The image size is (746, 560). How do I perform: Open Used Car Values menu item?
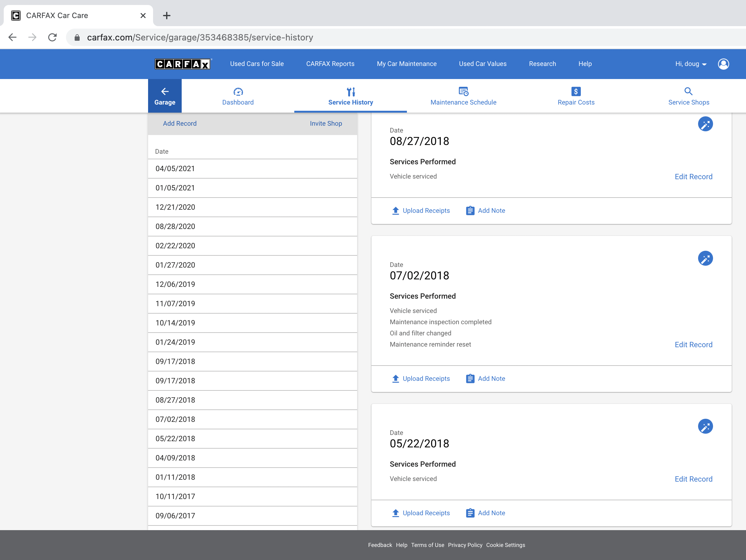(x=483, y=64)
